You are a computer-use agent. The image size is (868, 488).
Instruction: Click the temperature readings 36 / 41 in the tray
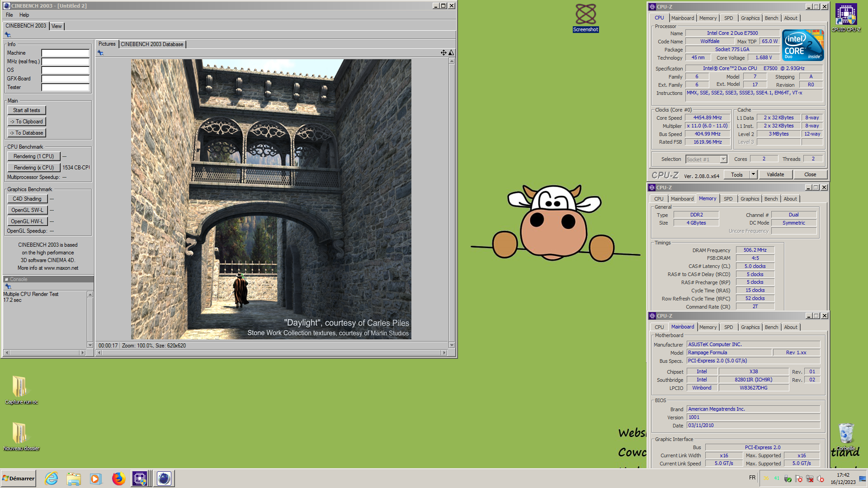click(x=771, y=478)
